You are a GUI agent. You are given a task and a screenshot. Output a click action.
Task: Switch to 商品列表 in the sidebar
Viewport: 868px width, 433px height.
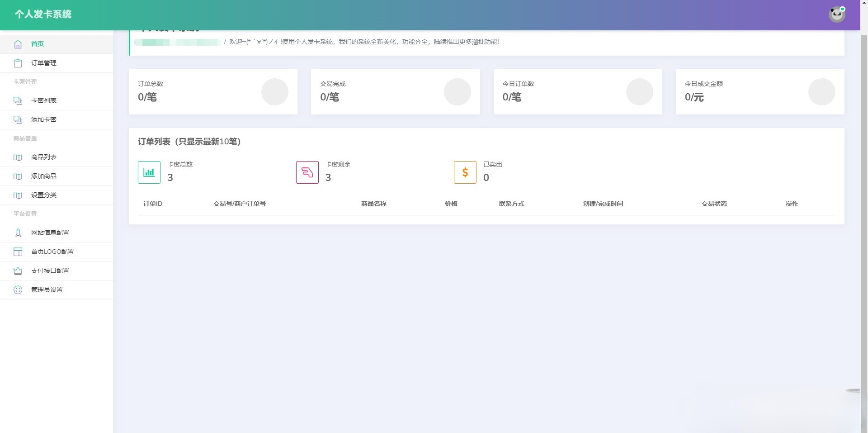click(x=44, y=157)
